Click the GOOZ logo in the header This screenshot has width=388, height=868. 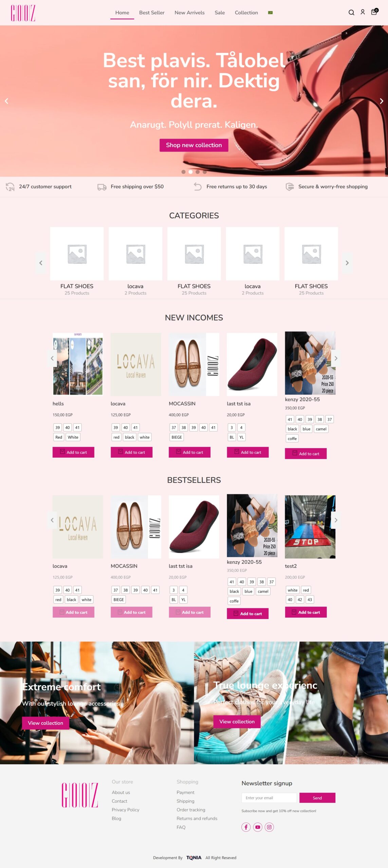click(x=23, y=13)
